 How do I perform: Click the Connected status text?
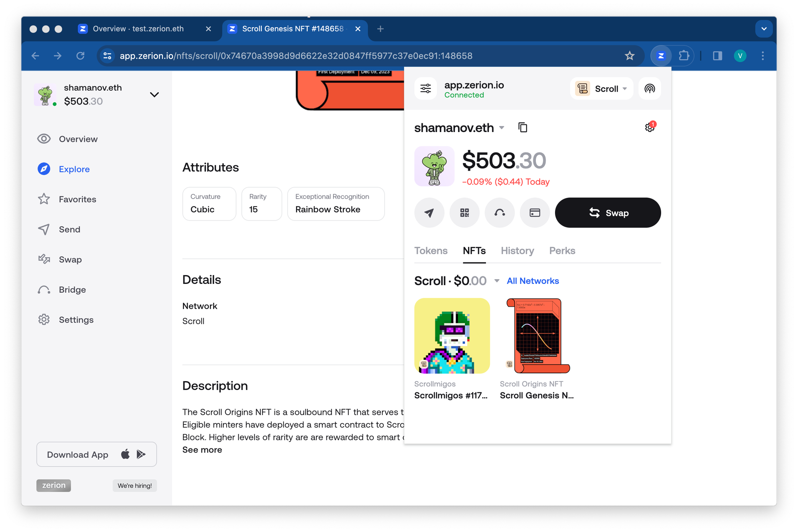464,95
